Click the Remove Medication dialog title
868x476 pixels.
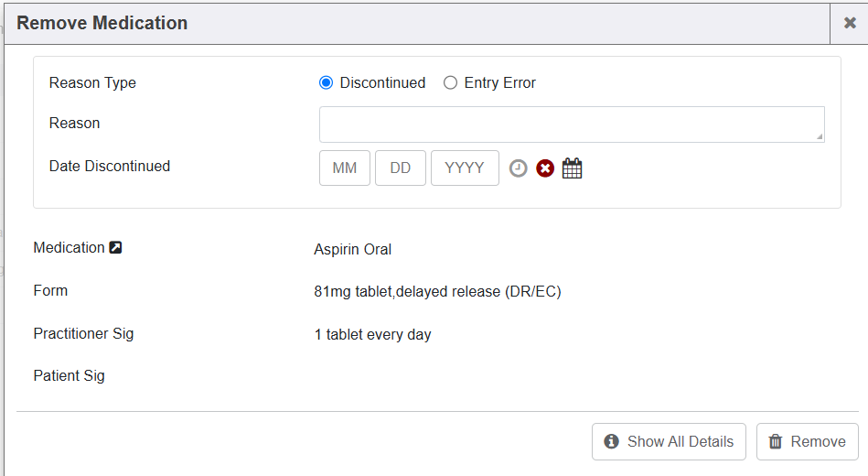click(x=102, y=23)
